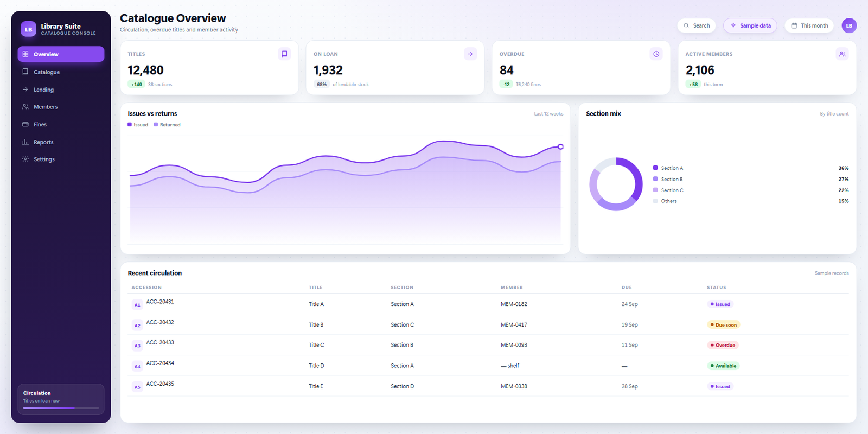Click the endpoint marker on the chart

click(560, 147)
